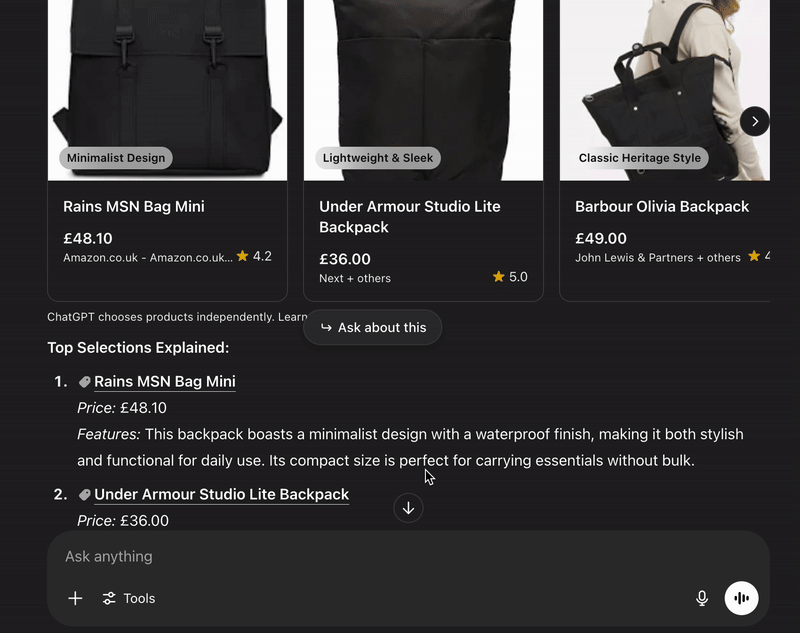Viewport: 800px width, 633px height.
Task: Click the Barbour Olivia Backpack card title
Action: pyautogui.click(x=662, y=207)
